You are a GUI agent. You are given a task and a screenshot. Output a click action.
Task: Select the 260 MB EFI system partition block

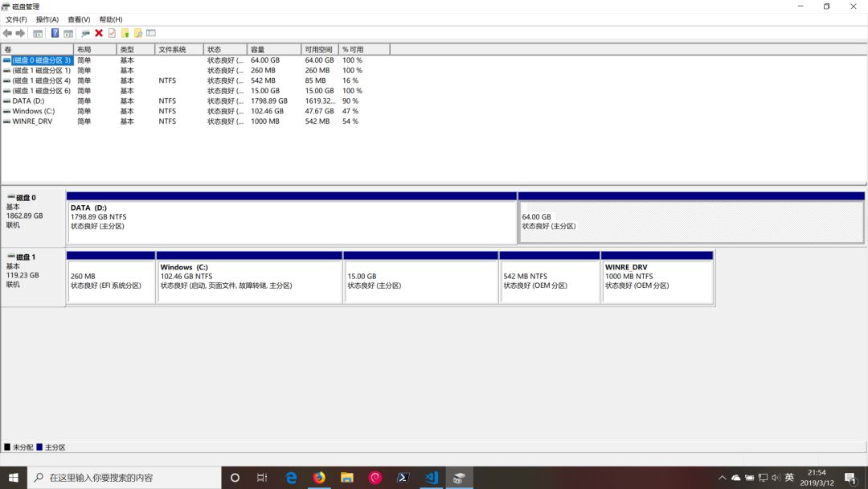click(111, 277)
